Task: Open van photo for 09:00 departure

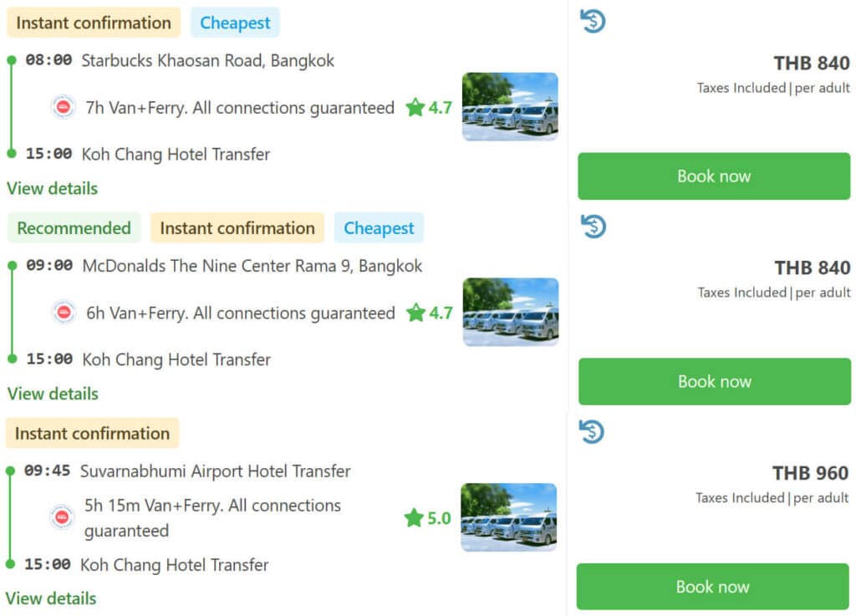Action: click(511, 312)
